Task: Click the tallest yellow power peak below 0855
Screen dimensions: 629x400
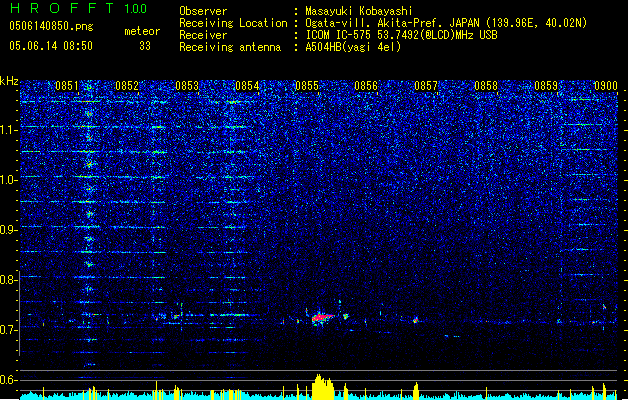Action: (323, 387)
